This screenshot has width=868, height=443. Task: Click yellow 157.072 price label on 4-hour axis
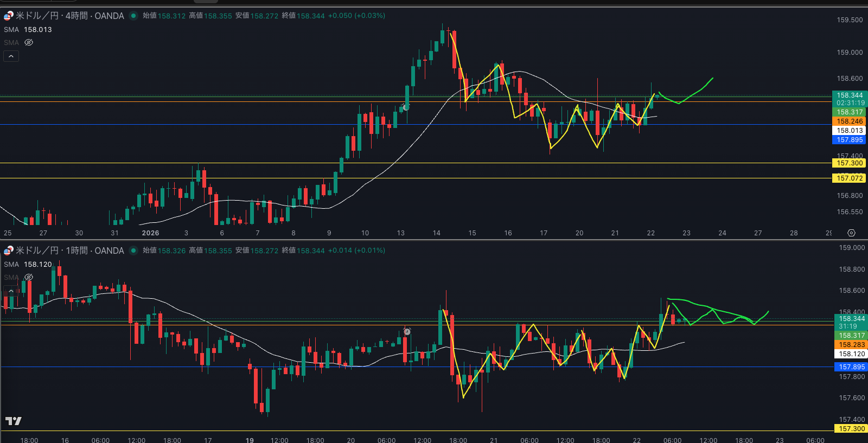click(849, 178)
